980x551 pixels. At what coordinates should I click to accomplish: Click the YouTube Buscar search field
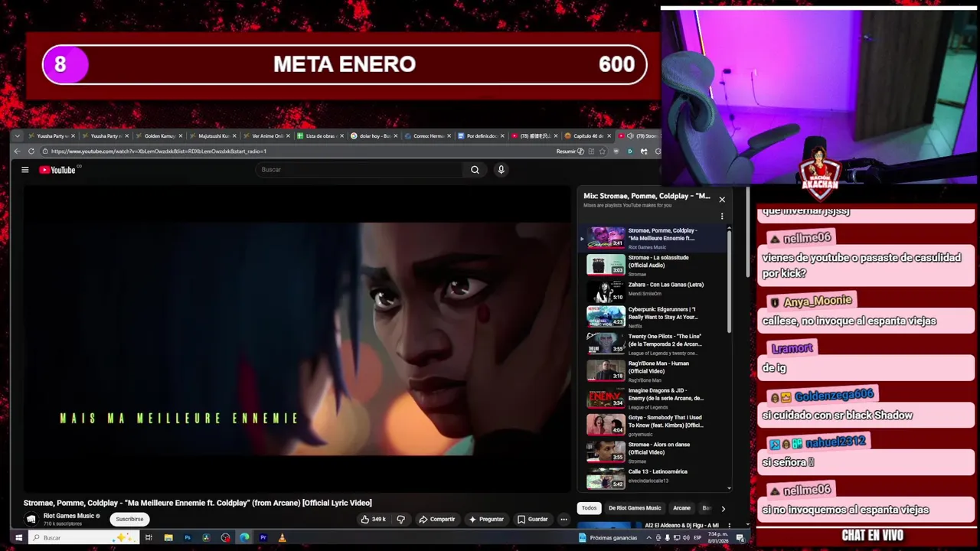360,170
